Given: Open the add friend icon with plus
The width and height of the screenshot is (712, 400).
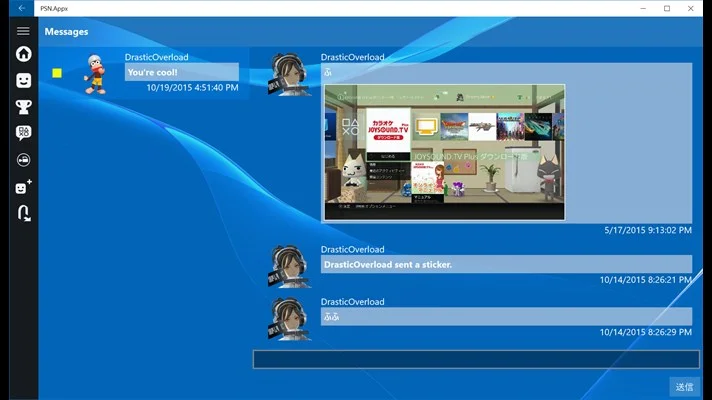Looking at the screenshot, I should point(24,187).
